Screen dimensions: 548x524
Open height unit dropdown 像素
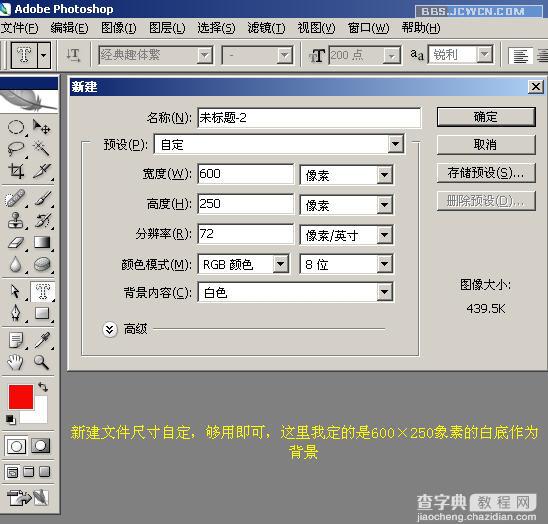coord(346,205)
